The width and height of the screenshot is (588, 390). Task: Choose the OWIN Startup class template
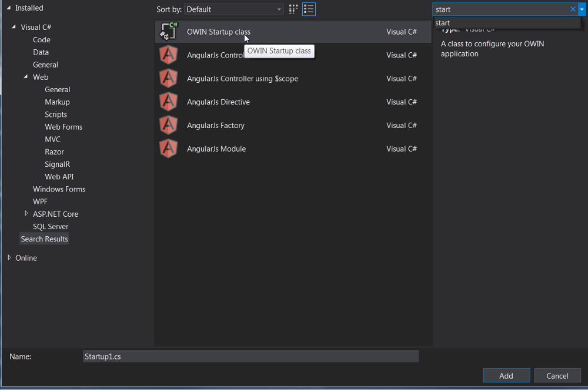[293, 32]
